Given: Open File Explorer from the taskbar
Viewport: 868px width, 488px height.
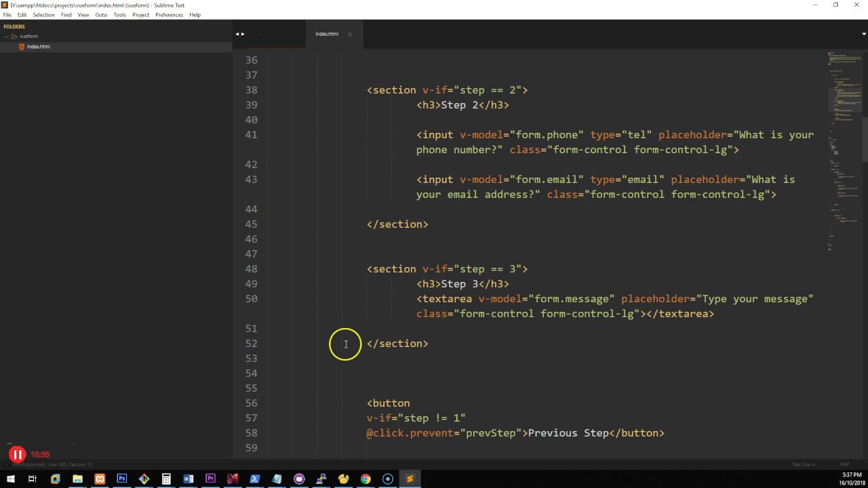Looking at the screenshot, I should tap(77, 479).
